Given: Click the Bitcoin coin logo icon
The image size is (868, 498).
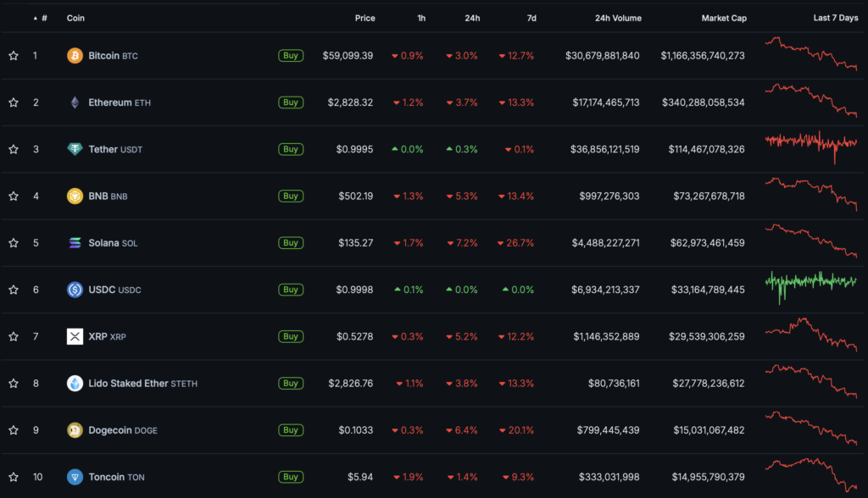Looking at the screenshot, I should [75, 56].
